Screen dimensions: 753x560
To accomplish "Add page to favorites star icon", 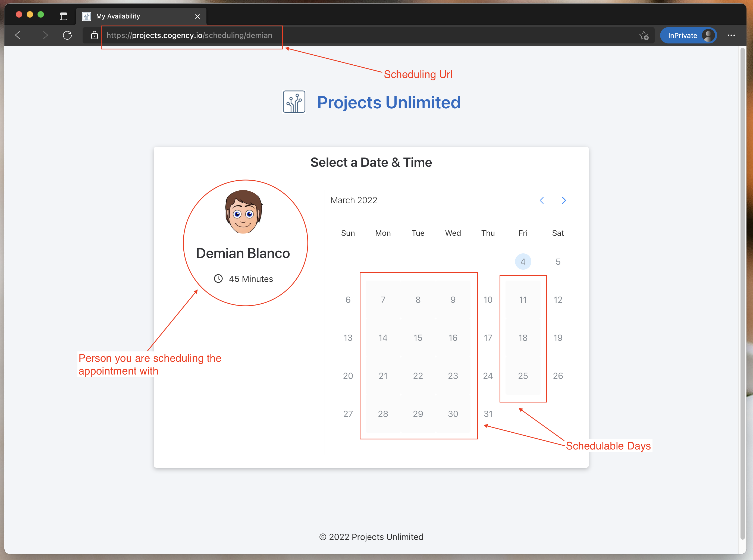I will click(644, 35).
